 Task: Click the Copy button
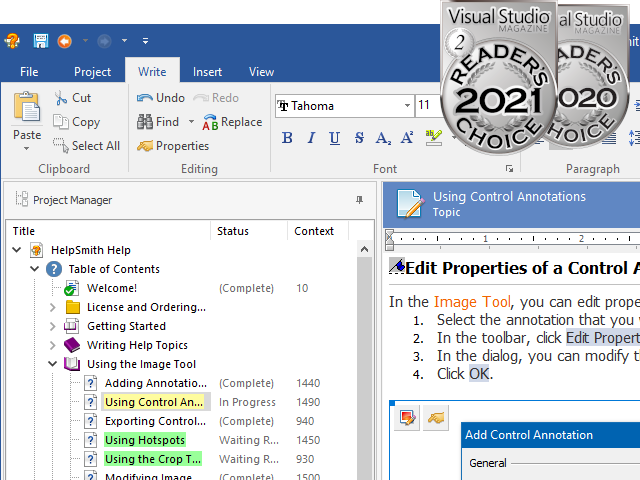[x=77, y=122]
